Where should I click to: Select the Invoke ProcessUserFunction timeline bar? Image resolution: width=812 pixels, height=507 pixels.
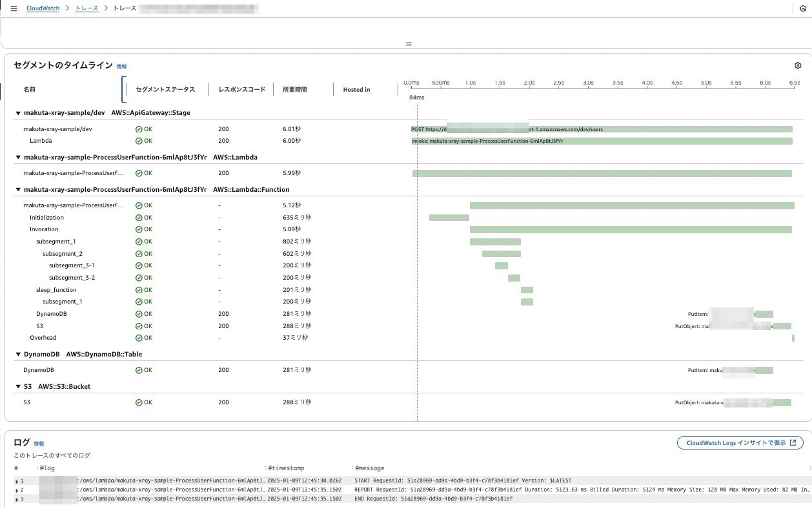tap(602, 141)
